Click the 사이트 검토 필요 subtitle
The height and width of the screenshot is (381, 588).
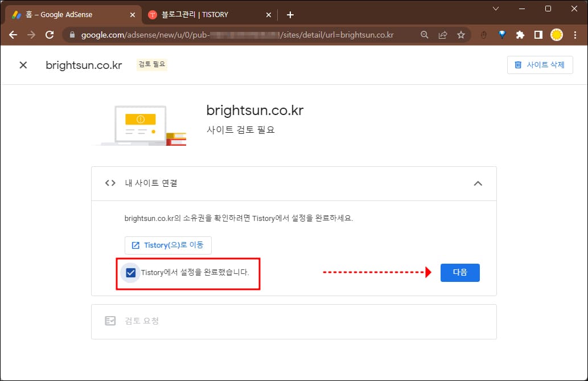point(241,130)
